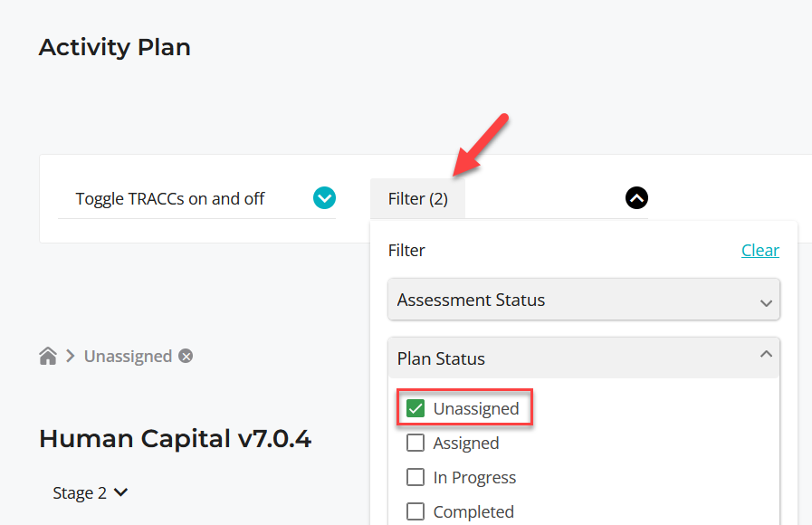Viewport: 812px width, 525px height.
Task: Open Toggle TRACCs on and off selector
Action: [x=196, y=199]
